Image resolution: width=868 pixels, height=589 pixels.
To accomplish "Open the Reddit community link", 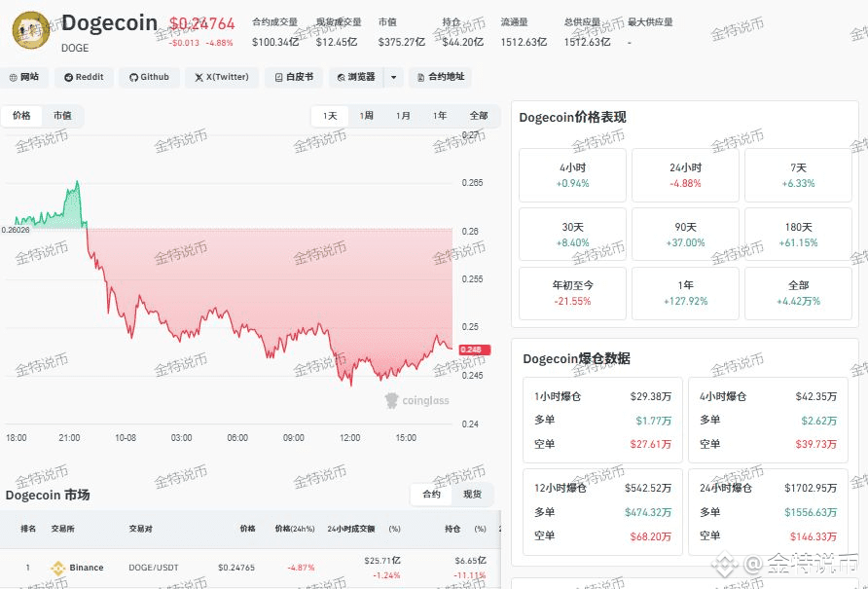I will point(84,77).
